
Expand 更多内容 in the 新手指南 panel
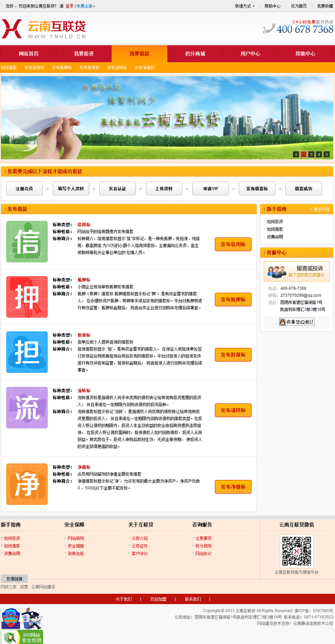point(321,209)
